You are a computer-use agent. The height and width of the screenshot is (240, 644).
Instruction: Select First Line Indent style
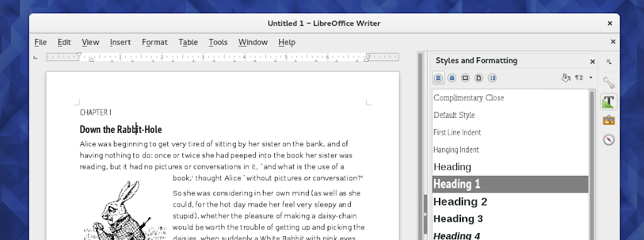click(510, 132)
